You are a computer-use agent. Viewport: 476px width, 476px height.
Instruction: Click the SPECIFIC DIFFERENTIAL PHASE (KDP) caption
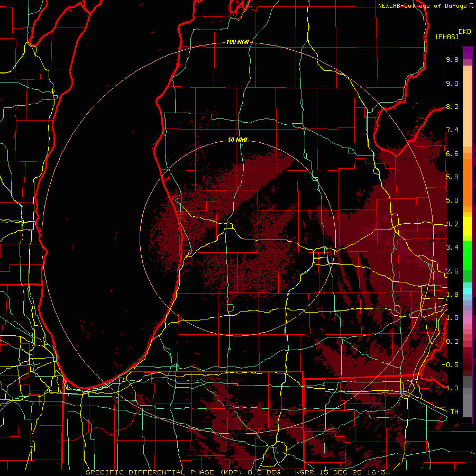[x=165, y=472]
